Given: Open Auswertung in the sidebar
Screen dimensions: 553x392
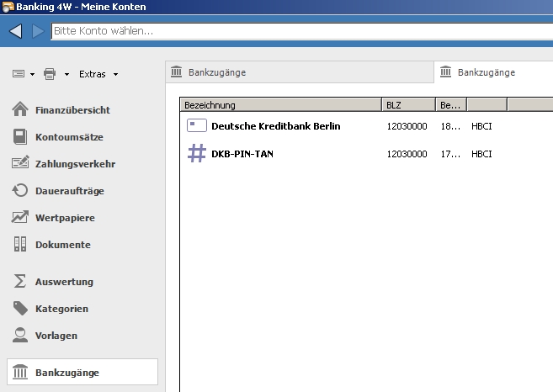Looking at the screenshot, I should pos(64,282).
